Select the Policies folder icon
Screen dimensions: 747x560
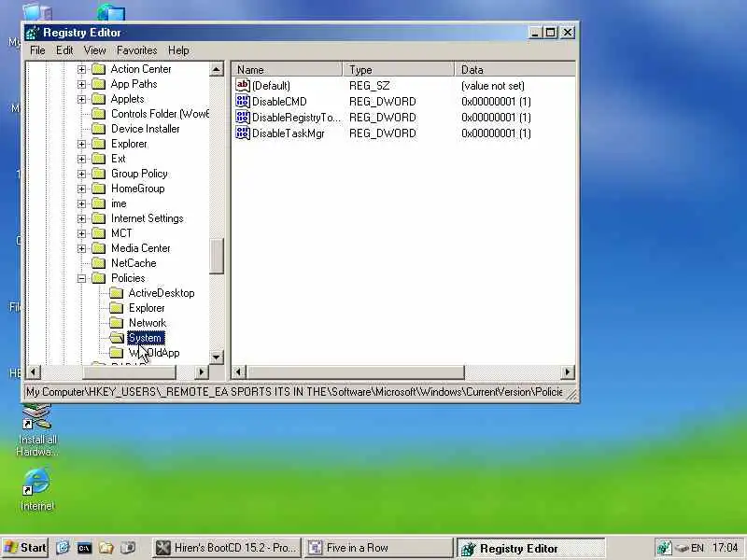coord(99,278)
